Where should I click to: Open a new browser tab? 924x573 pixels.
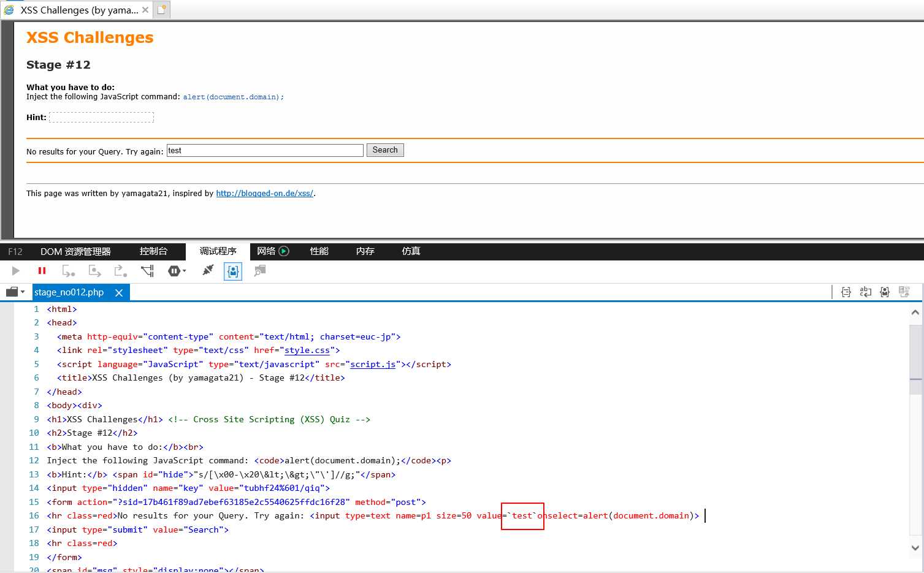[161, 10]
